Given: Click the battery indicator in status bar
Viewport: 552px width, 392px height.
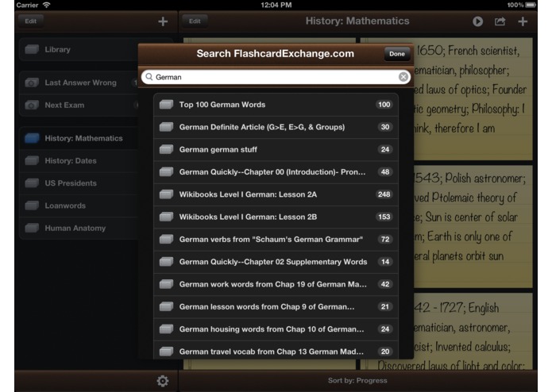Looking at the screenshot, I should (x=531, y=5).
